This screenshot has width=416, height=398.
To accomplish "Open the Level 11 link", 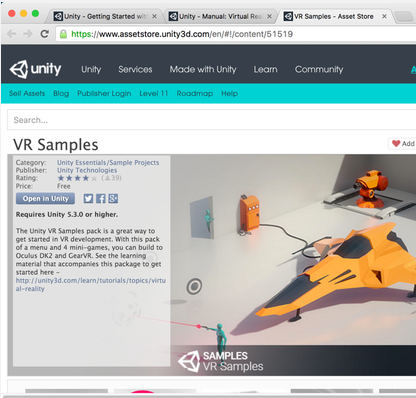I will (x=154, y=93).
